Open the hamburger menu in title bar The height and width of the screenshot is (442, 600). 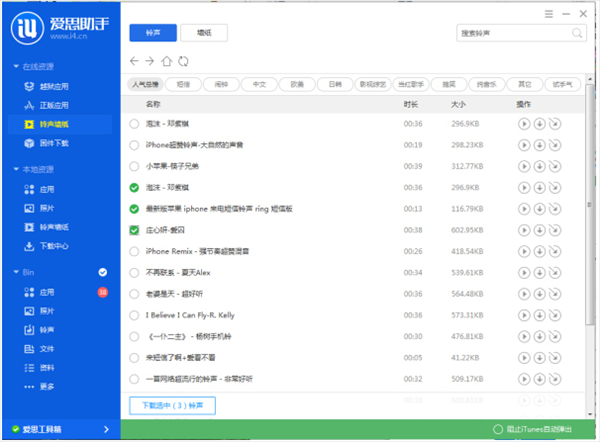pos(547,11)
